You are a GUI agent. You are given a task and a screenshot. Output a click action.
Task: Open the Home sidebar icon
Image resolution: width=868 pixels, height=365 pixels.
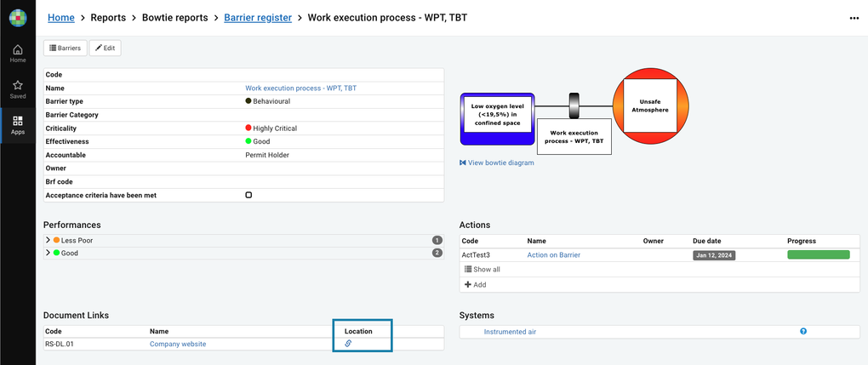pos(17,54)
